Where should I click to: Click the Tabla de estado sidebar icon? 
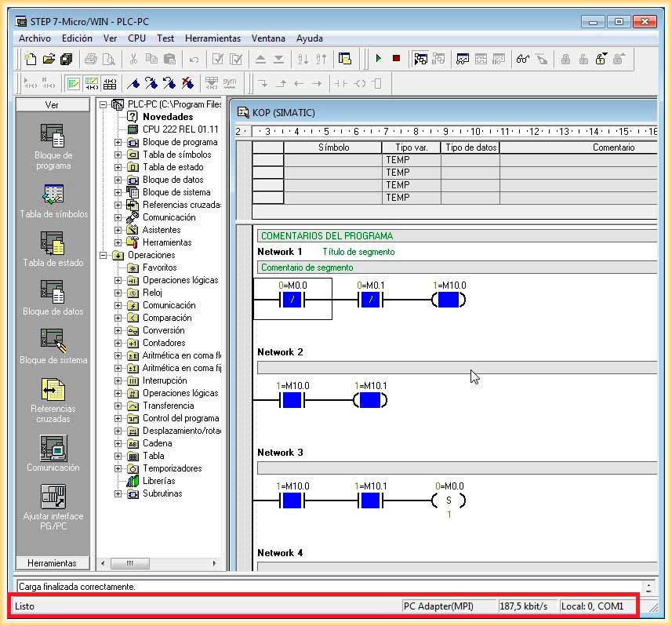pos(53,243)
